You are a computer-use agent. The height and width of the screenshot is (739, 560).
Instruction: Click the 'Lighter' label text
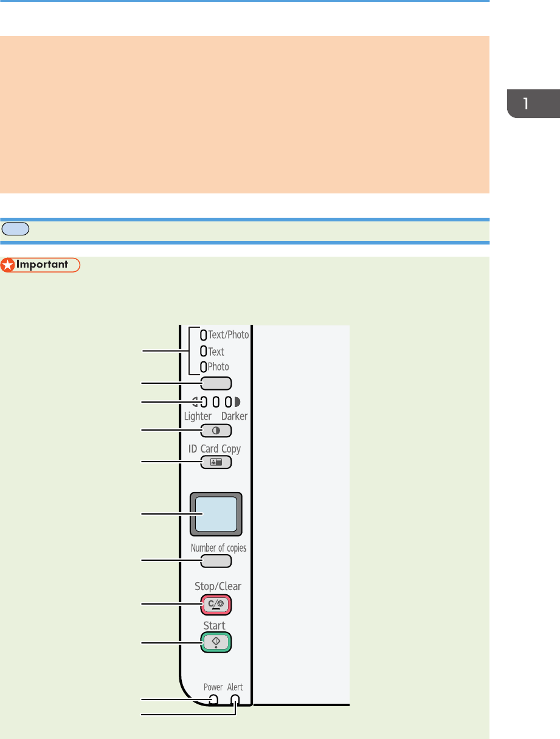tap(198, 417)
